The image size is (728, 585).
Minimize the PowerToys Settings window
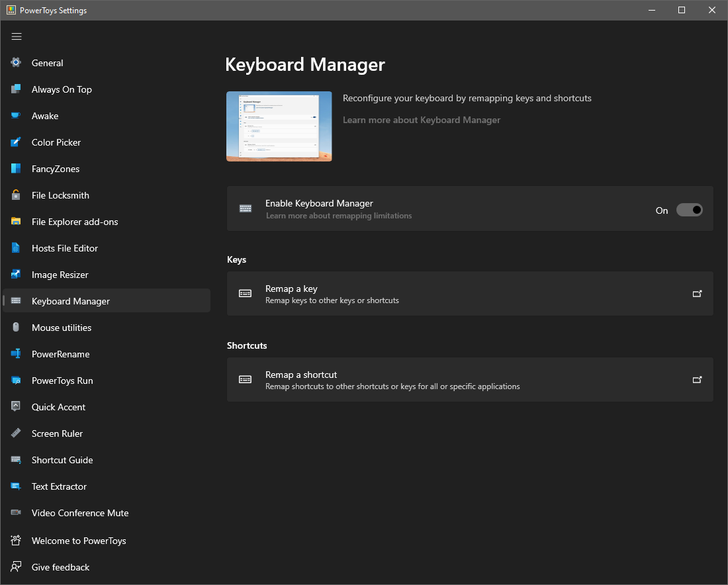(x=652, y=10)
